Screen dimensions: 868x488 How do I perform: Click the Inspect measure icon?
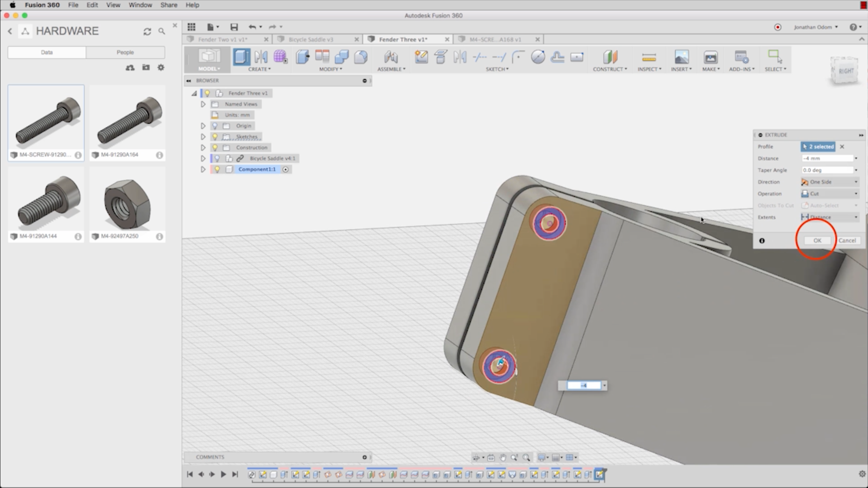point(649,57)
